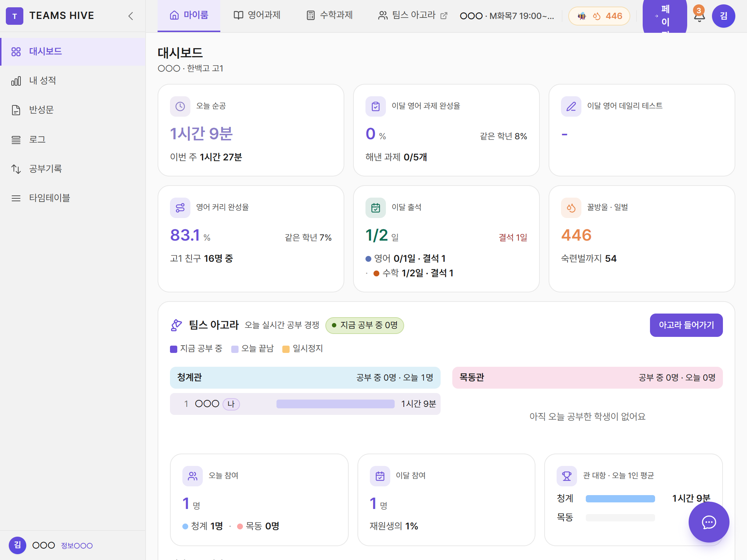
Task: Click the trophy icon on 관 대항 card
Action: click(x=567, y=476)
